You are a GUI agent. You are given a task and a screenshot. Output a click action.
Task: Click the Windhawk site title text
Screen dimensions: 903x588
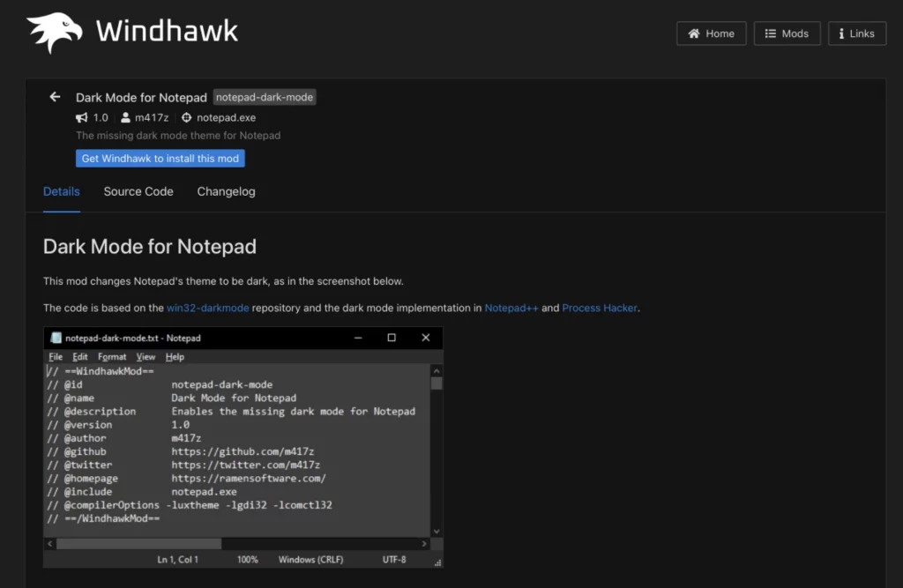point(167,31)
